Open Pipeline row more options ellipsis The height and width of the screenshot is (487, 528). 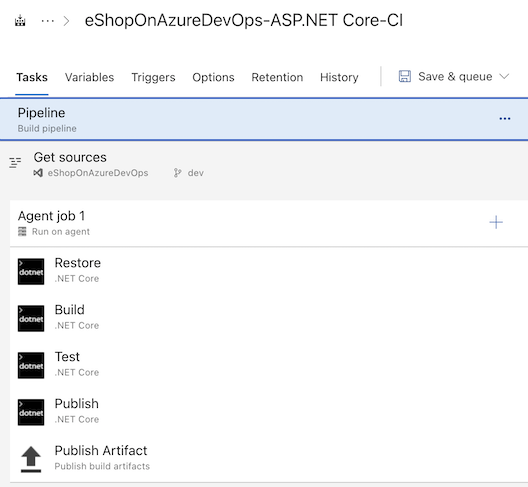(504, 119)
